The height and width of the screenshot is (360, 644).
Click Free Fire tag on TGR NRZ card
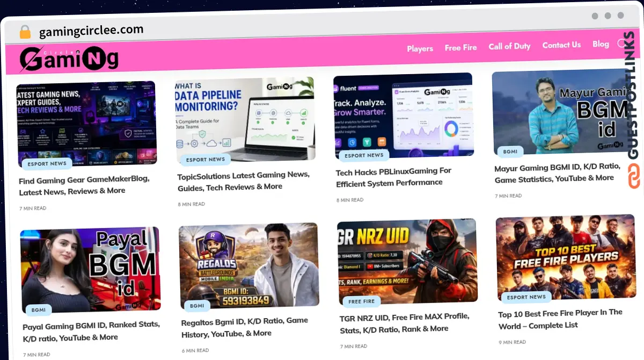coord(362,301)
